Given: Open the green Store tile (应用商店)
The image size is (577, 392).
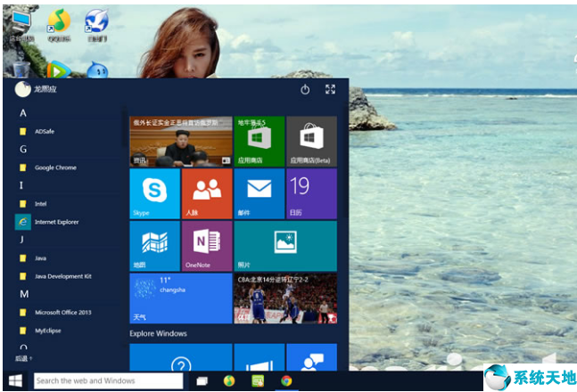Looking at the screenshot, I should click(x=260, y=142).
